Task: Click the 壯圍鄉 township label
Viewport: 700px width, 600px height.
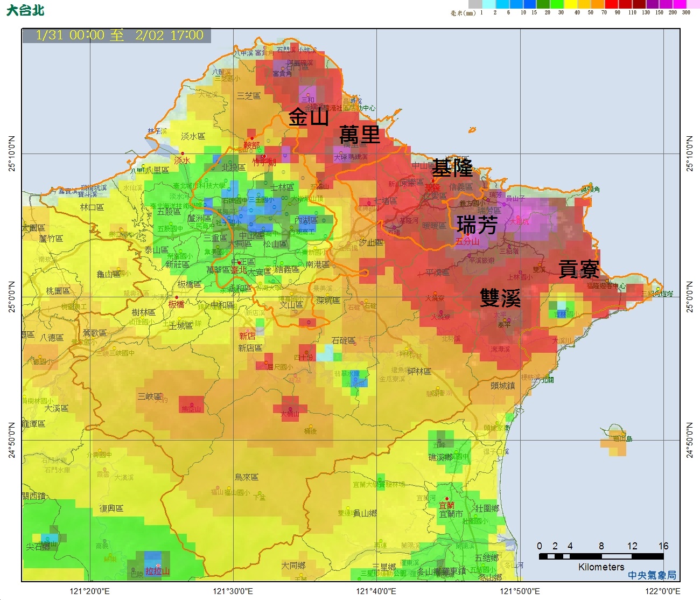Action: [x=487, y=508]
